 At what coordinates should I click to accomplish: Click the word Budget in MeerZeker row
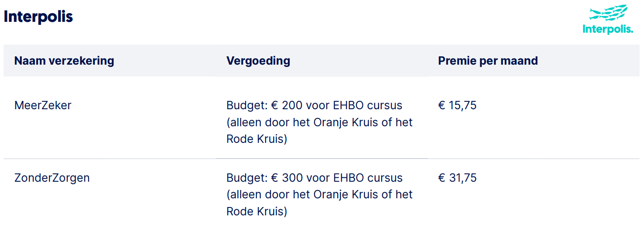click(x=245, y=105)
